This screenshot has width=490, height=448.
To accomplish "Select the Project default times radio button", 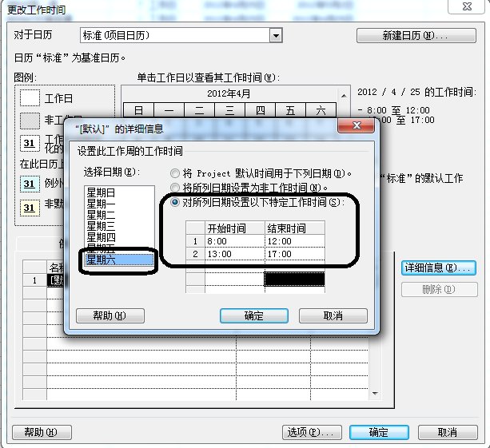I will (175, 173).
